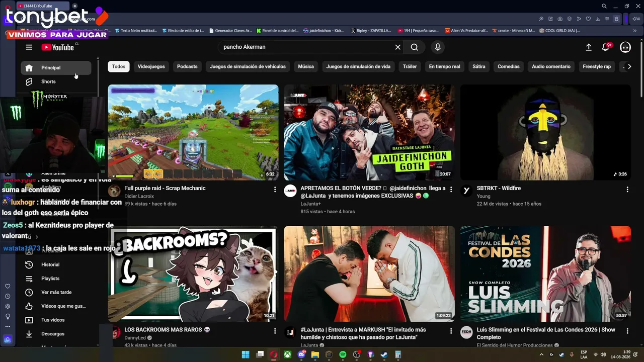Filter feed by Podcasts chip
The height and width of the screenshot is (362, 644).
[187, 66]
